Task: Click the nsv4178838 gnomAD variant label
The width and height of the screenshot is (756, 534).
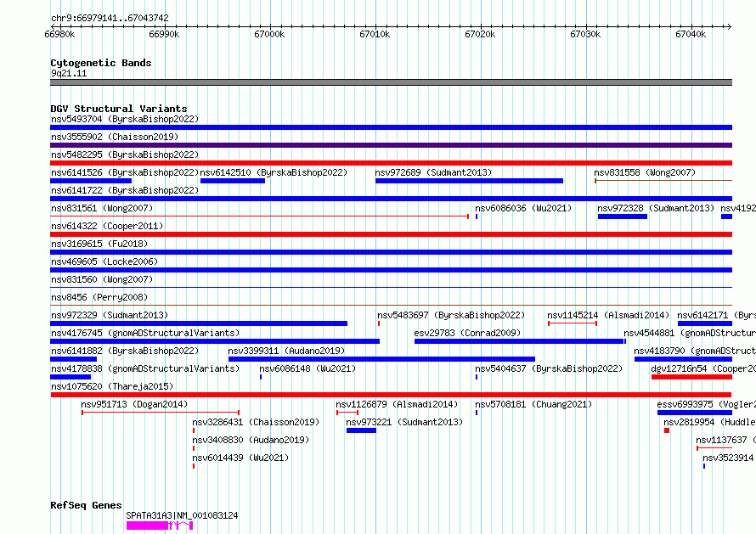Action: point(145,368)
